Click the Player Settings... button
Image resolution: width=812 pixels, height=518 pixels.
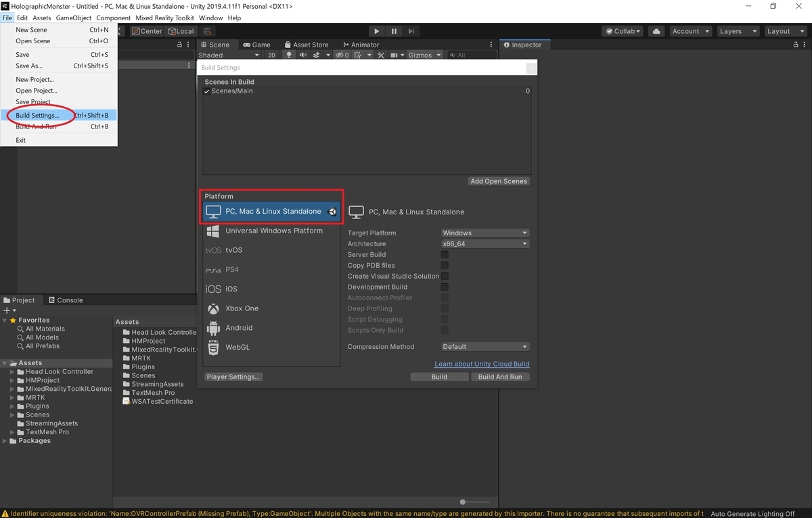[x=233, y=377]
